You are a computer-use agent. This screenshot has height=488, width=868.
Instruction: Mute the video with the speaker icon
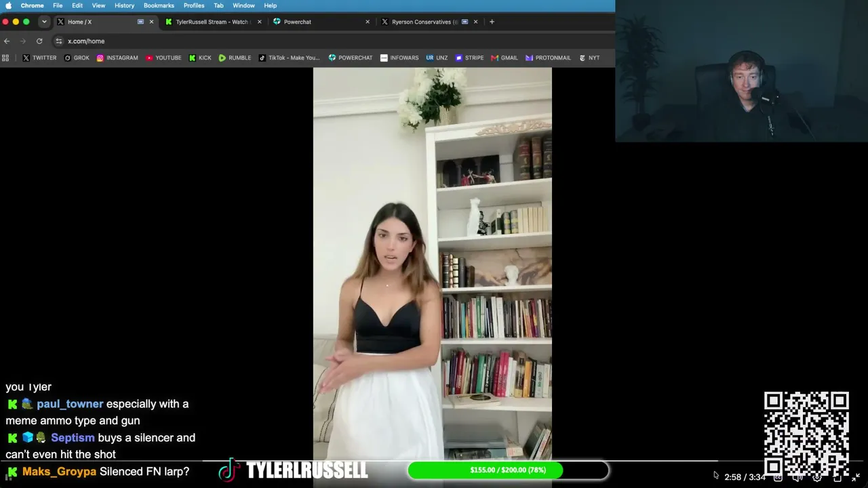797,477
